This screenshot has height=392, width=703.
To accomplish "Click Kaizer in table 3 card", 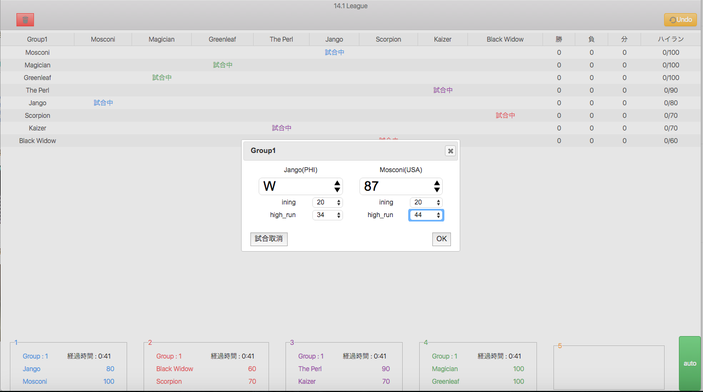I will [x=307, y=381].
